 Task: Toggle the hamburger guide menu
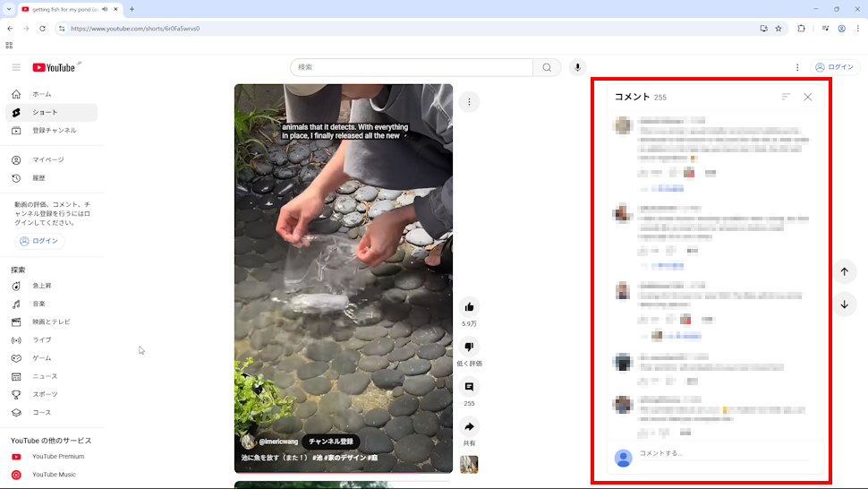pyautogui.click(x=16, y=67)
